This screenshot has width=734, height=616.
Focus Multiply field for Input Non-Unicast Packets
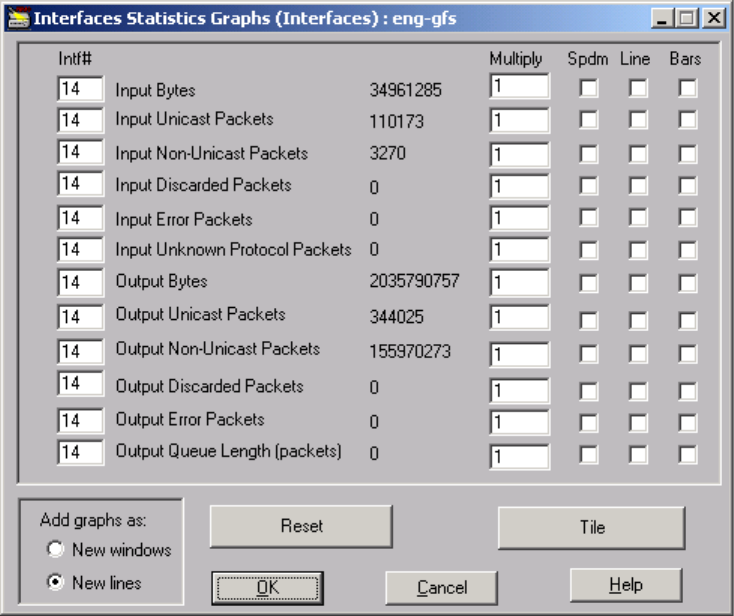pos(520,155)
